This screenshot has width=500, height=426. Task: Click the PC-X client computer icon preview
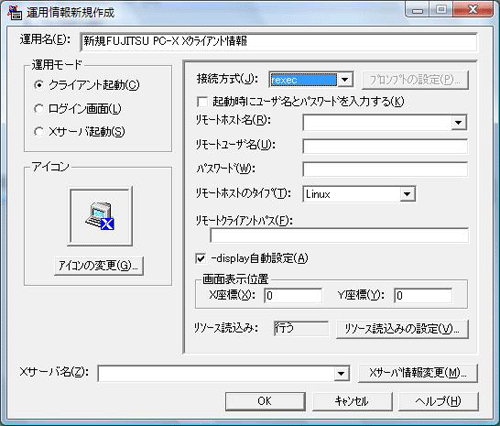100,216
